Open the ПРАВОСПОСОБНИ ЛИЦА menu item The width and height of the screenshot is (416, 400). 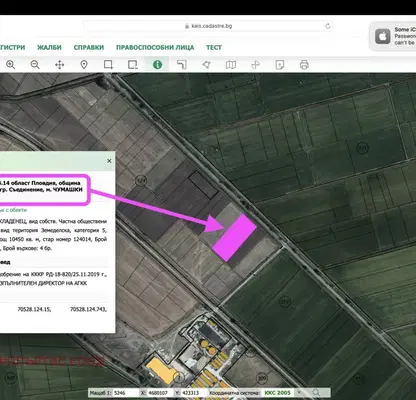pyautogui.click(x=155, y=47)
